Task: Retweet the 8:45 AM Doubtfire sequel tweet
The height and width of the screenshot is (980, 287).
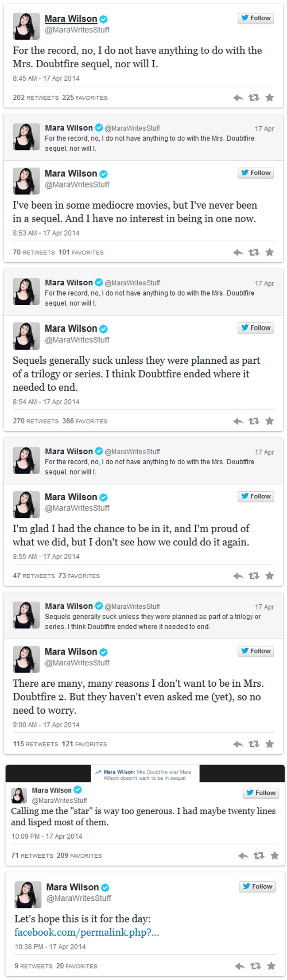Action: coord(254,98)
